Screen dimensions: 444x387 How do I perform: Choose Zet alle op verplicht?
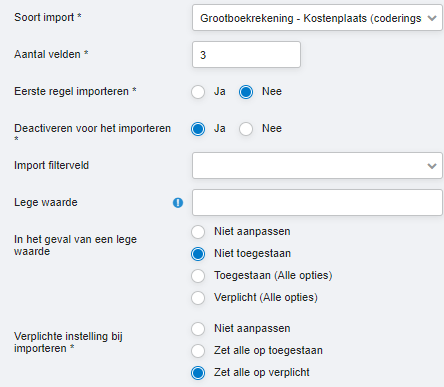(x=198, y=373)
